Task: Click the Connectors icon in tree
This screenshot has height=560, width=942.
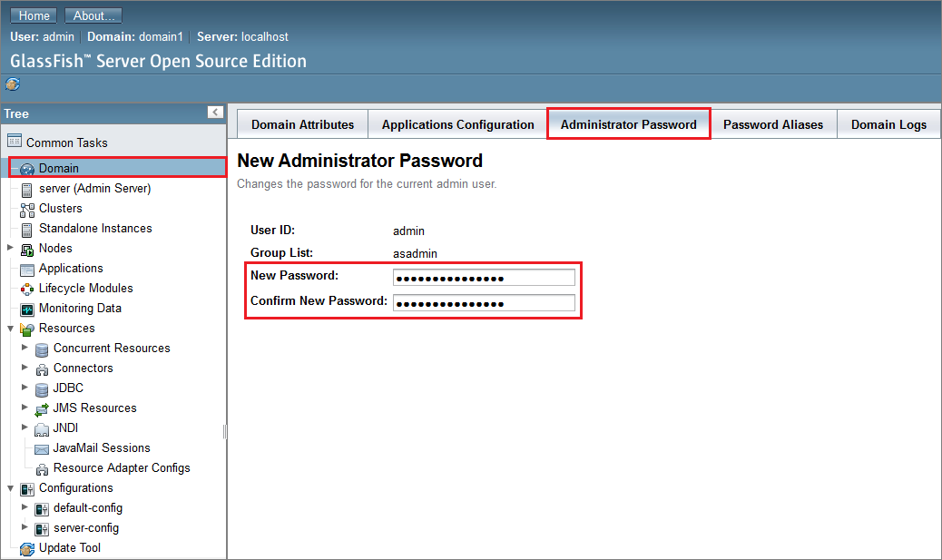Action: tap(42, 368)
